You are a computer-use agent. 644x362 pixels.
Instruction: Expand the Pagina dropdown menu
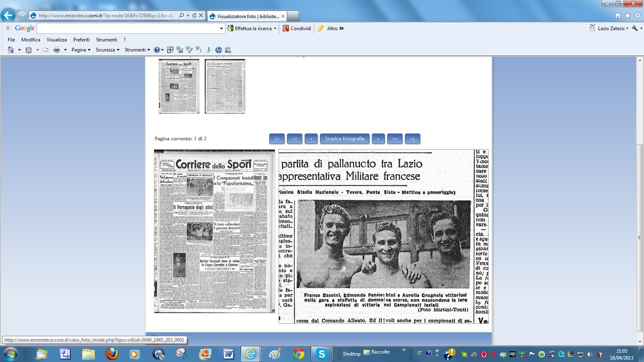pos(81,50)
